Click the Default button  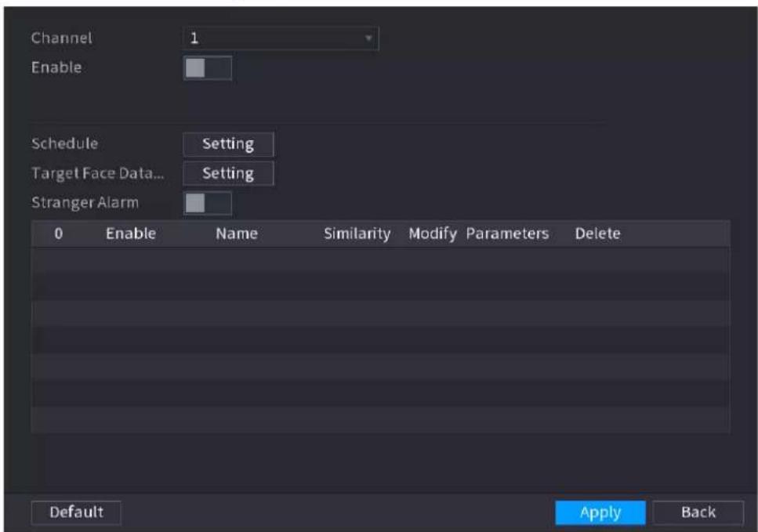(x=76, y=512)
